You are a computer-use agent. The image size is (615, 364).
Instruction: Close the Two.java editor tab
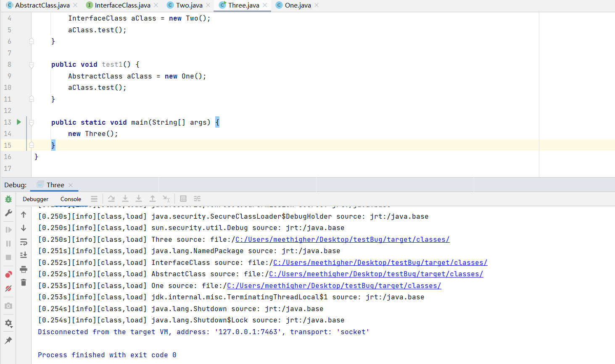[208, 5]
